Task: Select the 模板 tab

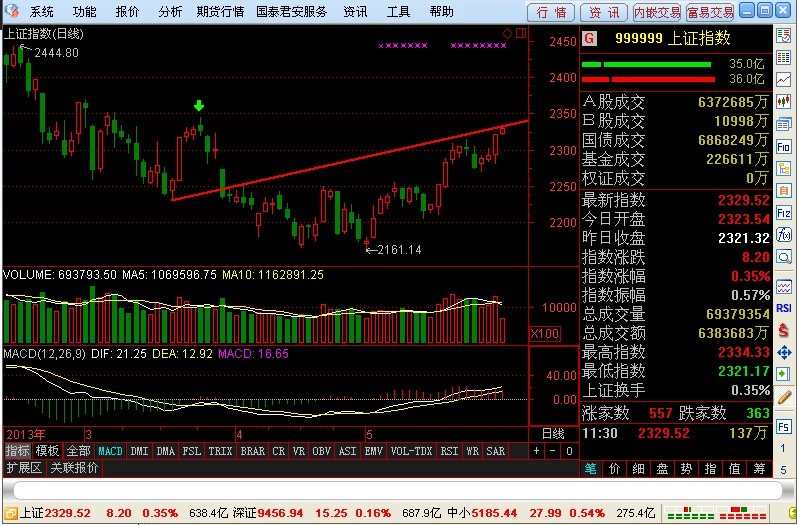Action: 48,451
